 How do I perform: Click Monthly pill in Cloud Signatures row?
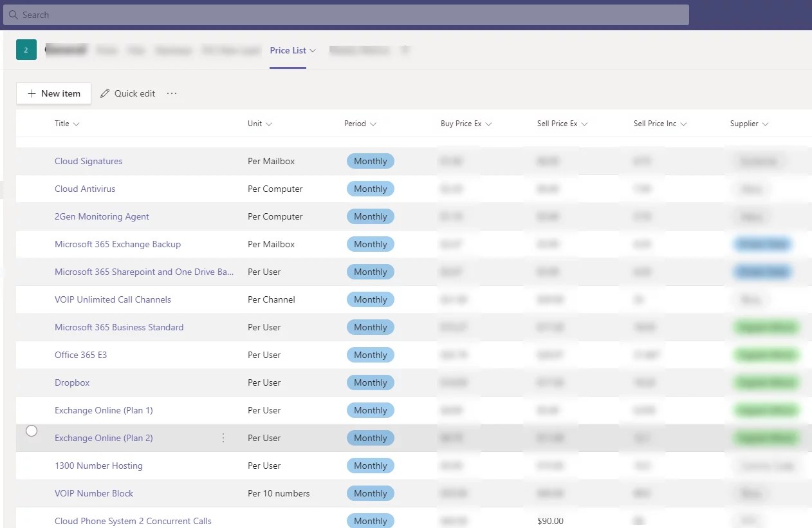[371, 161]
